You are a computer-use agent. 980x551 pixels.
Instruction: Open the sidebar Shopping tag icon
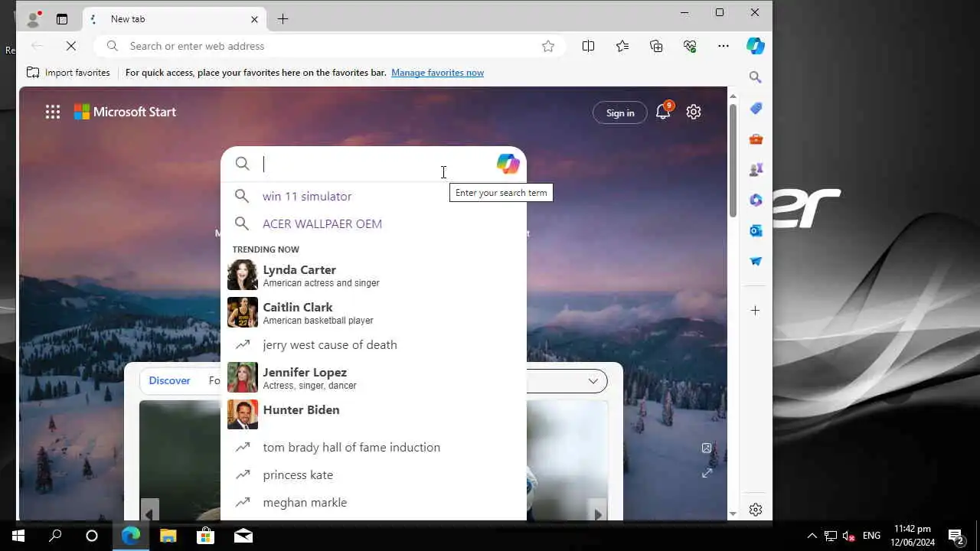(756, 109)
